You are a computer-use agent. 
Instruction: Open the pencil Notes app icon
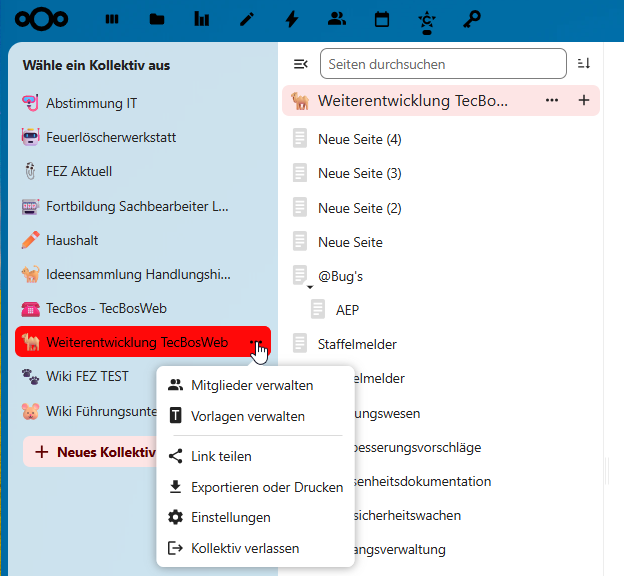(x=247, y=19)
